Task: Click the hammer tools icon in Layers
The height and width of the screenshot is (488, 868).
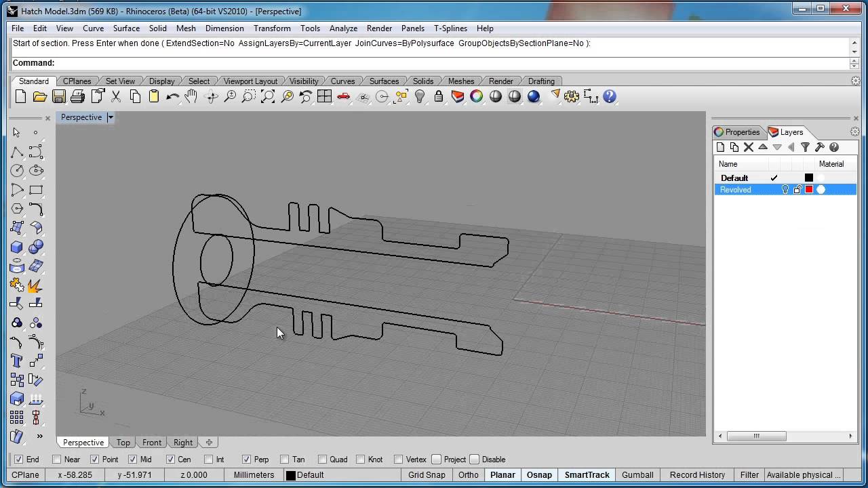Action: tap(820, 147)
